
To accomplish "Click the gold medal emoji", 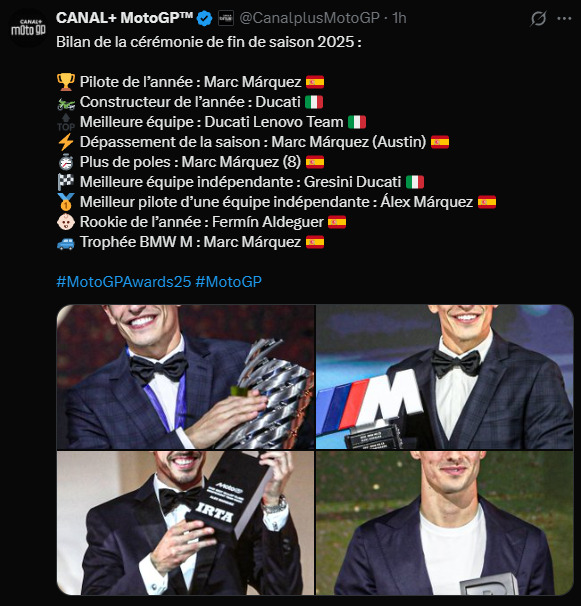I will [66, 202].
